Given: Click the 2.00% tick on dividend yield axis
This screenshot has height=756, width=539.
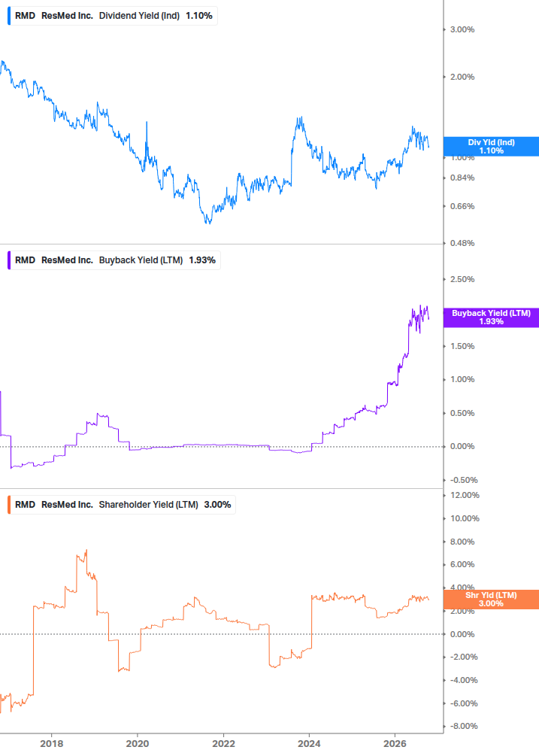Looking at the screenshot, I should (x=462, y=77).
